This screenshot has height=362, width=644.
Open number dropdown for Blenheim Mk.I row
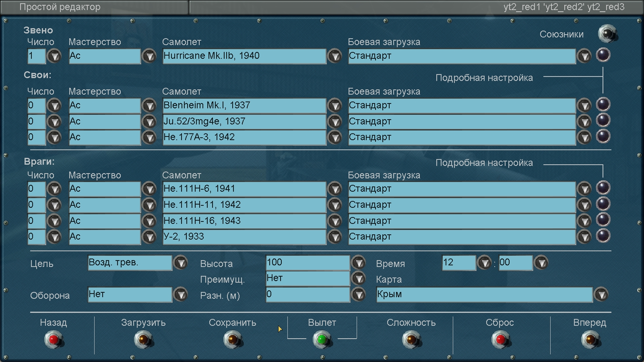tap(54, 105)
